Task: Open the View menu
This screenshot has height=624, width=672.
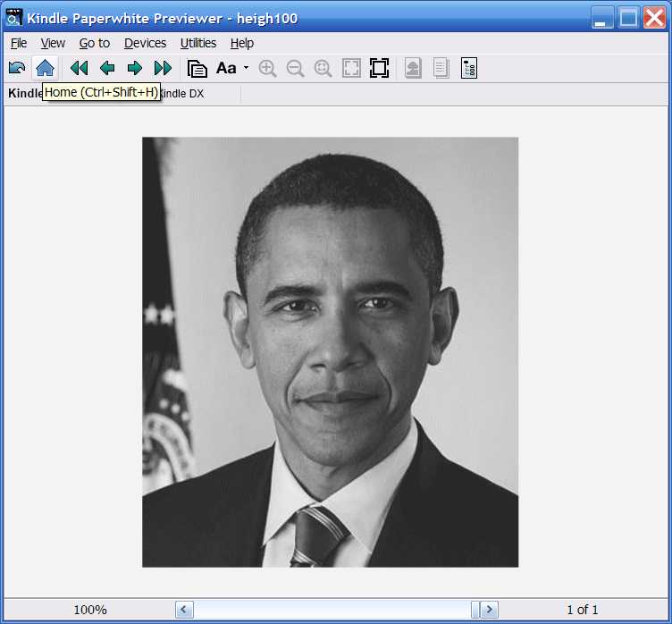Action: 53,43
